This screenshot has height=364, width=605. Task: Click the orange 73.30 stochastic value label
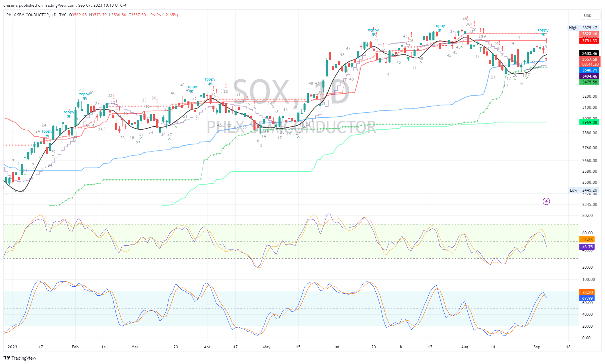click(x=587, y=292)
